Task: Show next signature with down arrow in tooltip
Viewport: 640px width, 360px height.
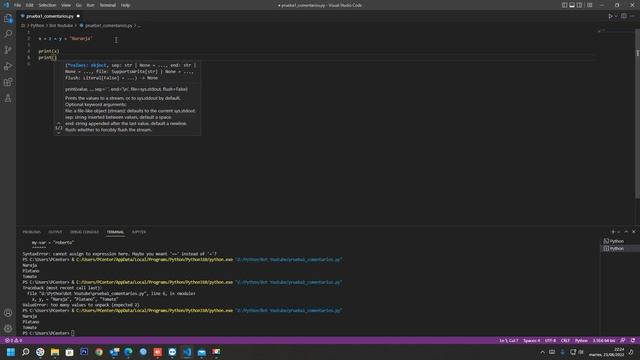Action: (x=59, y=133)
